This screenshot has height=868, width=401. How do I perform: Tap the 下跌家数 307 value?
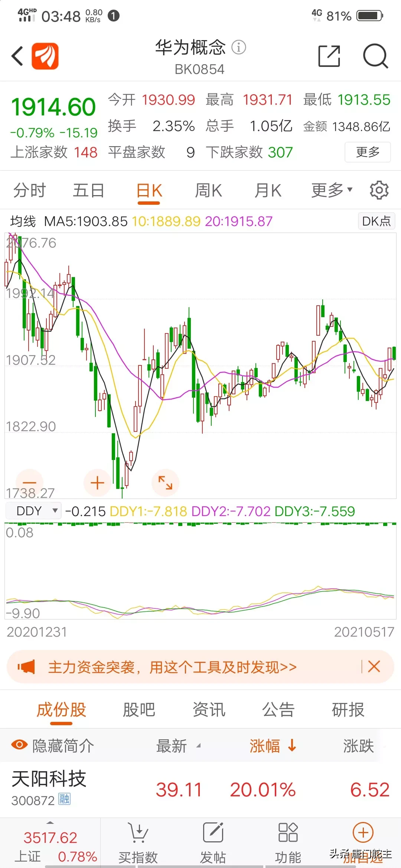click(x=280, y=152)
